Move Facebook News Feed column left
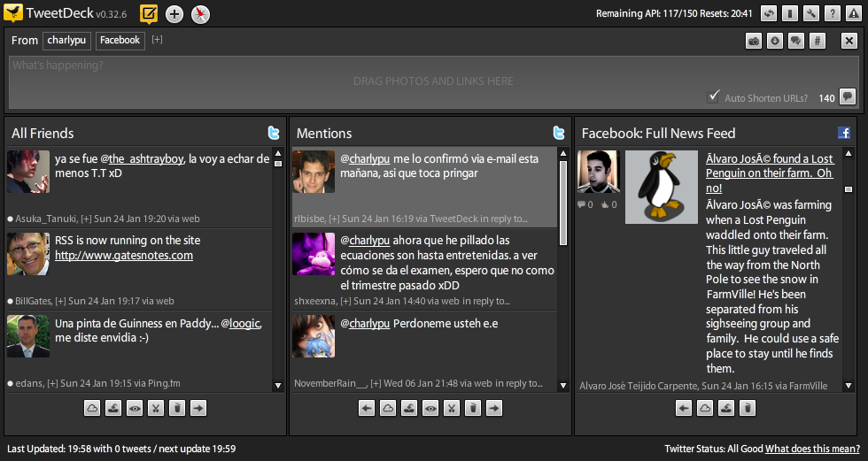The image size is (868, 461). point(684,408)
